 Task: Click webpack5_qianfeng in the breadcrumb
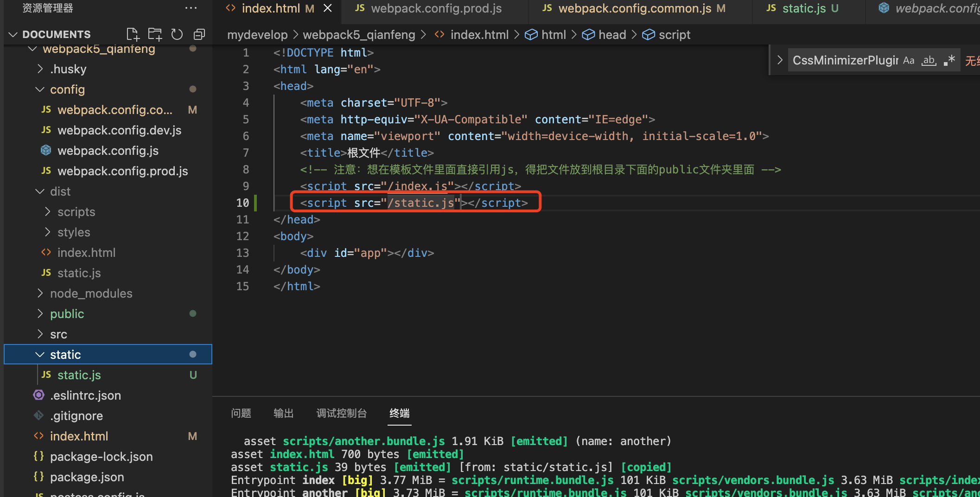pyautogui.click(x=359, y=35)
